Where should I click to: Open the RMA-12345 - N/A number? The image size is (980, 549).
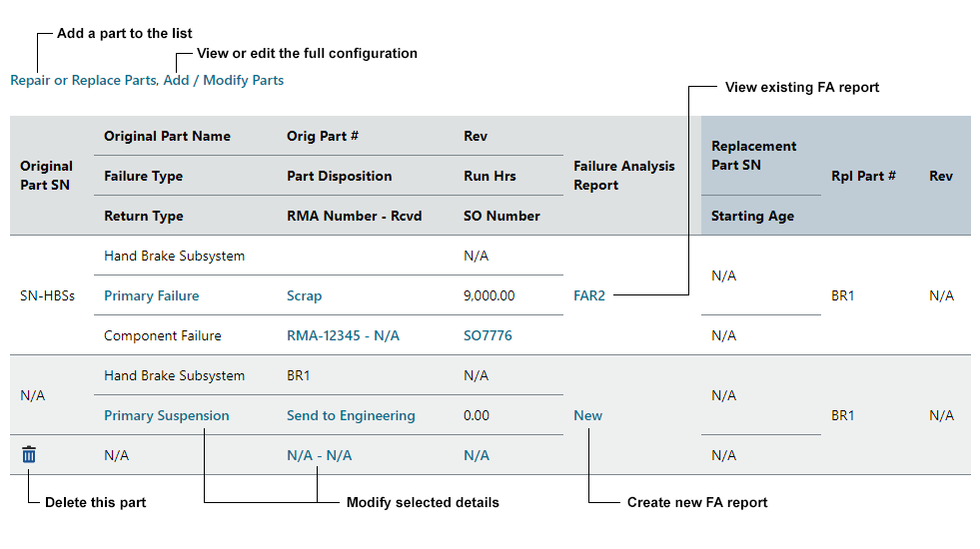[x=343, y=335]
